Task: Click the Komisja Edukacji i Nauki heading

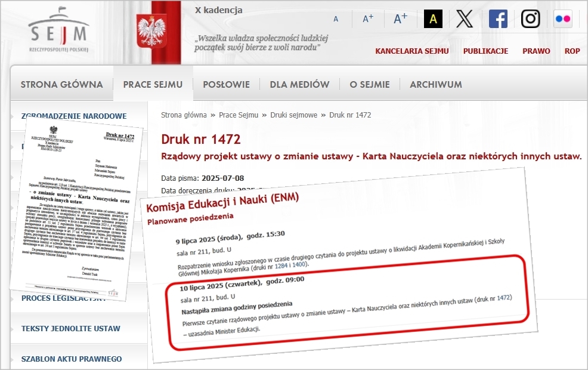Action: (x=222, y=202)
